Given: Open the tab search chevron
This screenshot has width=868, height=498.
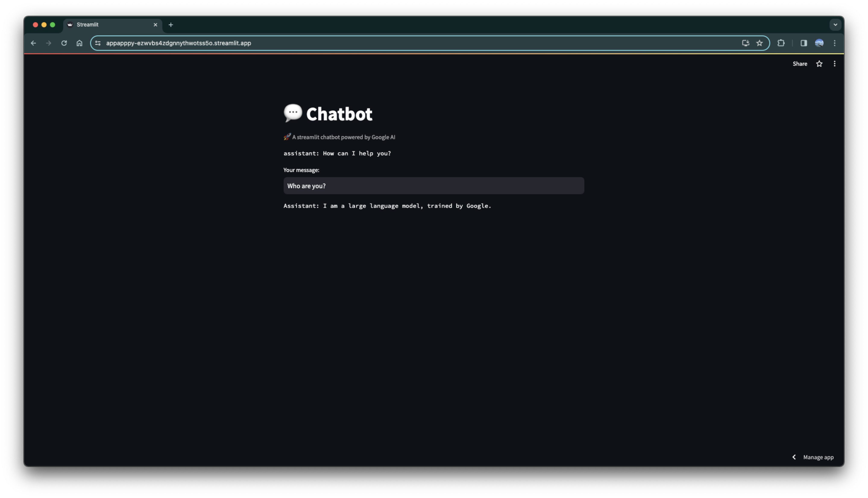Looking at the screenshot, I should [835, 25].
